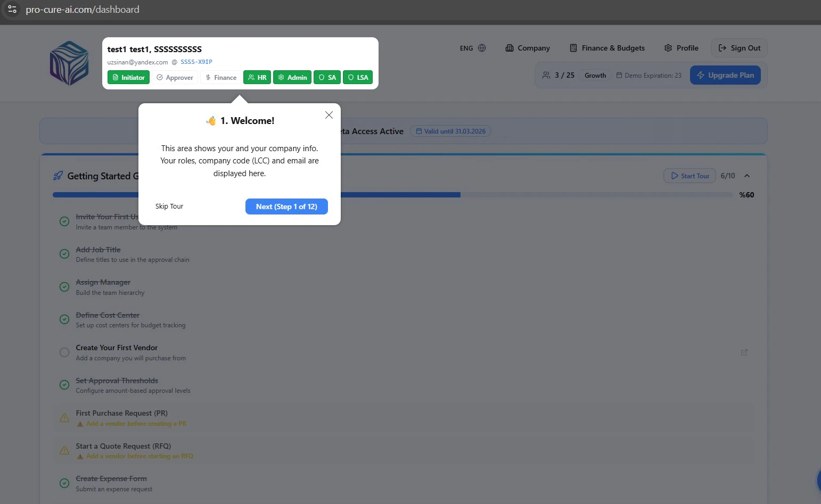Screen dimensions: 821x504
Task: Click Add Job Title check circle
Action: [x=64, y=254]
